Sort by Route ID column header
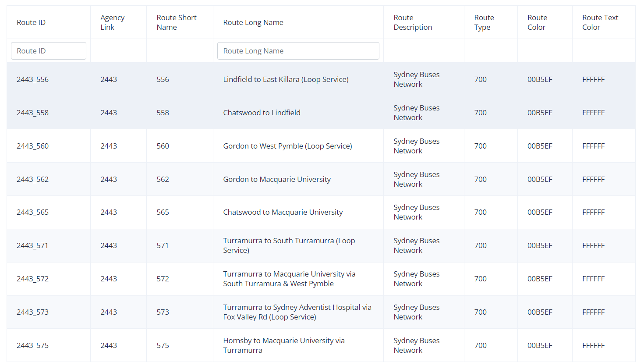Screen dimensions: 644x362 click(x=31, y=22)
